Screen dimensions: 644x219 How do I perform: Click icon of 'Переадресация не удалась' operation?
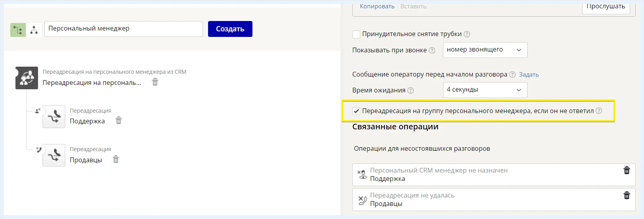(362, 200)
